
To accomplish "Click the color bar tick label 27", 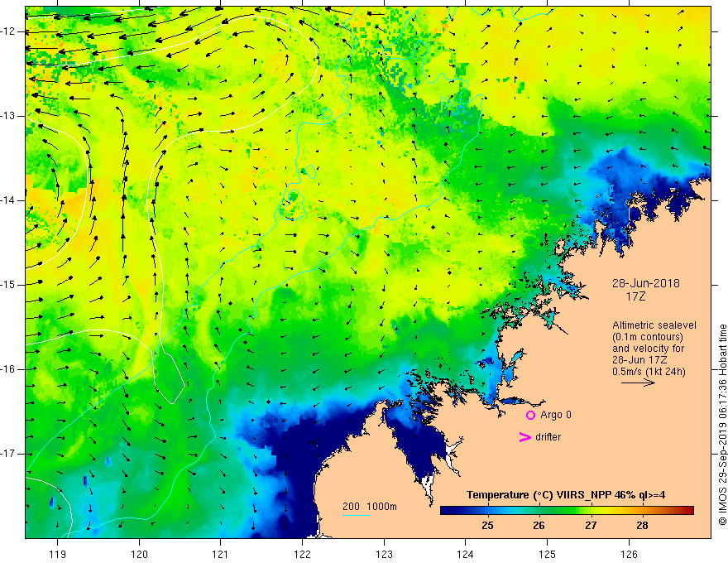I will click(591, 526).
